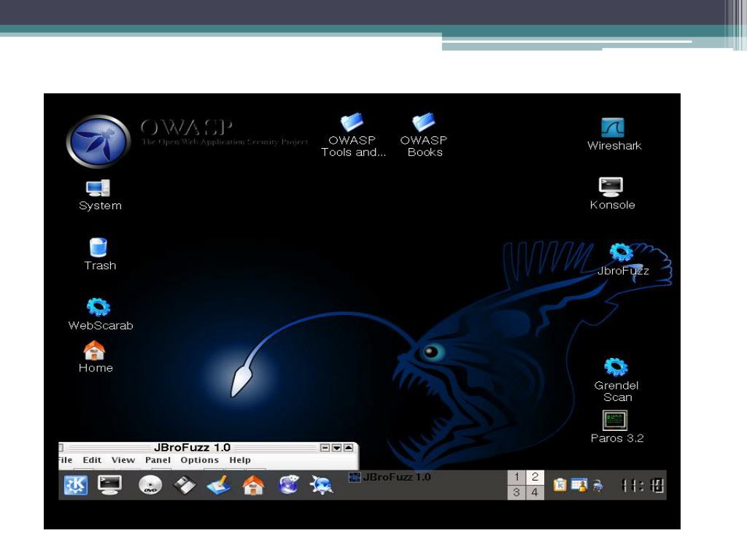Switch to virtual desktop 2
This screenshot has height=560, width=747.
(x=535, y=477)
